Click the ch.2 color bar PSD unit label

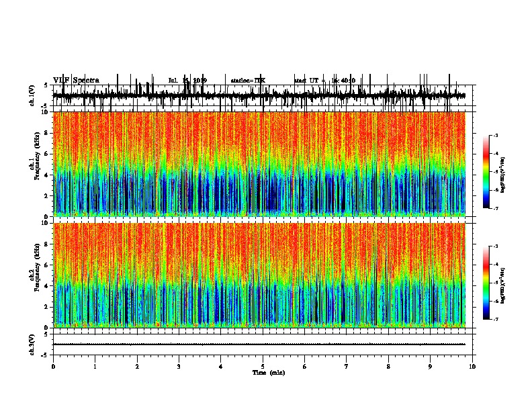pos(503,286)
